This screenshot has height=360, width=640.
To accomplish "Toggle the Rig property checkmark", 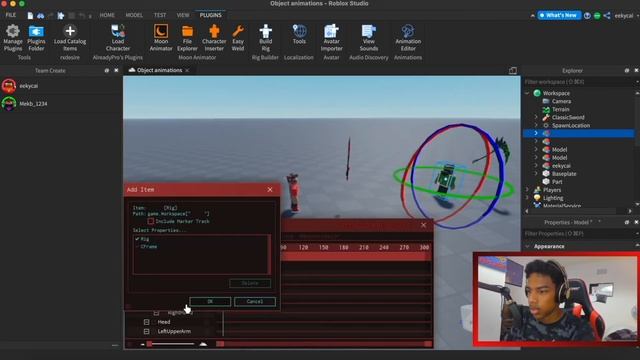I will click(137, 239).
